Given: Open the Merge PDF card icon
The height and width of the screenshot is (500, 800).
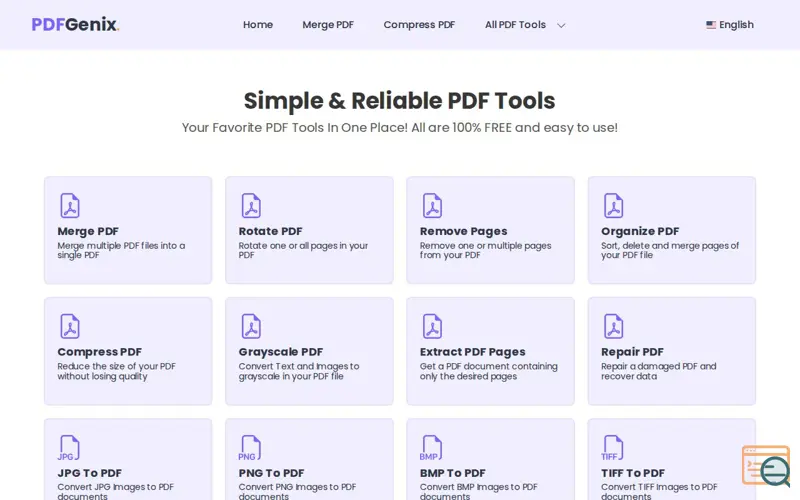Looking at the screenshot, I should point(70,206).
